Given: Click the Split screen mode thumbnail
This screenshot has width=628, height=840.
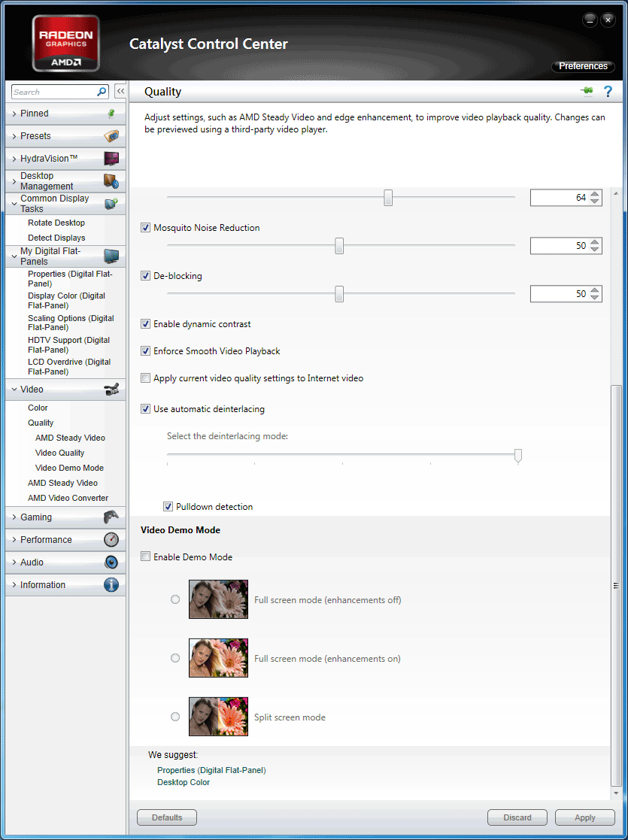Looking at the screenshot, I should point(218,716).
